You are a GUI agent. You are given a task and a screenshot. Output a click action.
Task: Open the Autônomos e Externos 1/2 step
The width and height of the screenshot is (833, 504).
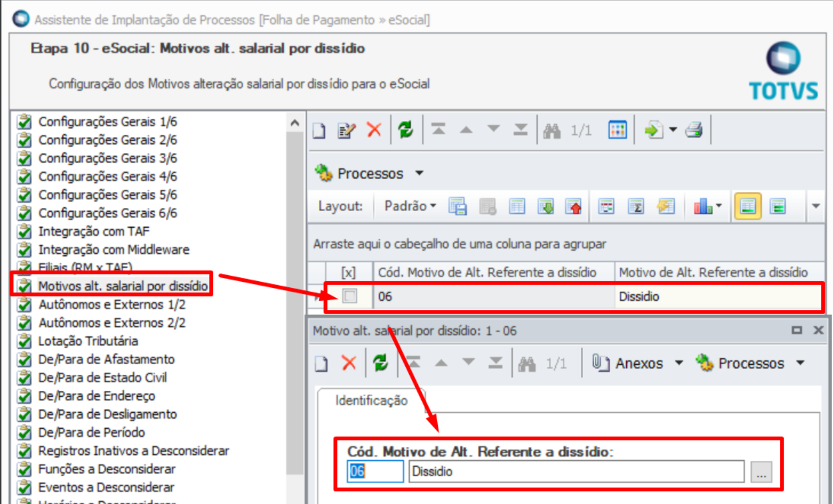(x=112, y=304)
